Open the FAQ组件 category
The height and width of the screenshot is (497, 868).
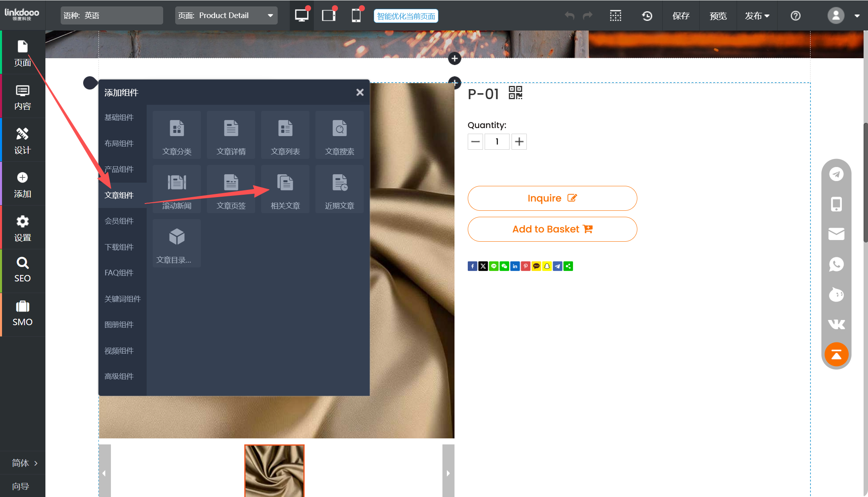(119, 273)
